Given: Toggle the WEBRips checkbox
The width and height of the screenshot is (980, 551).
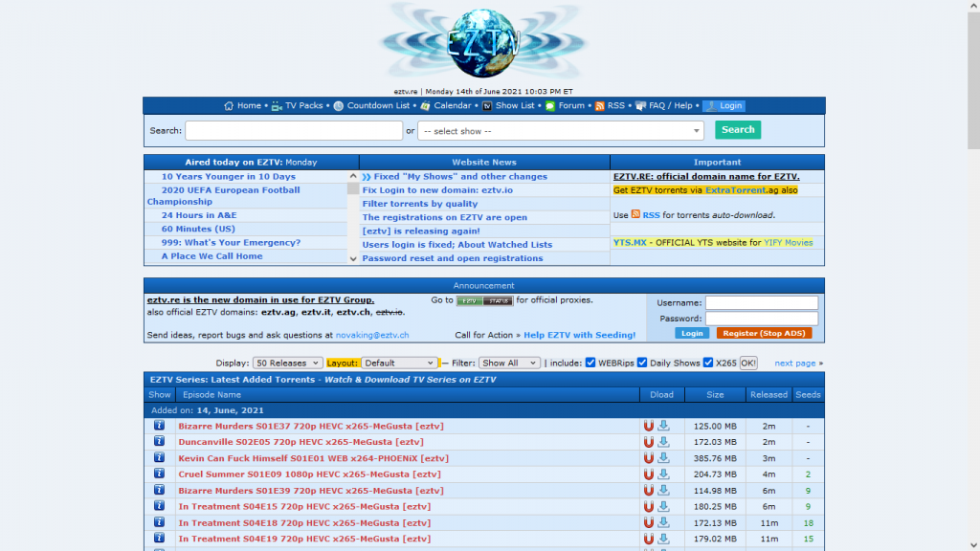Looking at the screenshot, I should click(590, 363).
